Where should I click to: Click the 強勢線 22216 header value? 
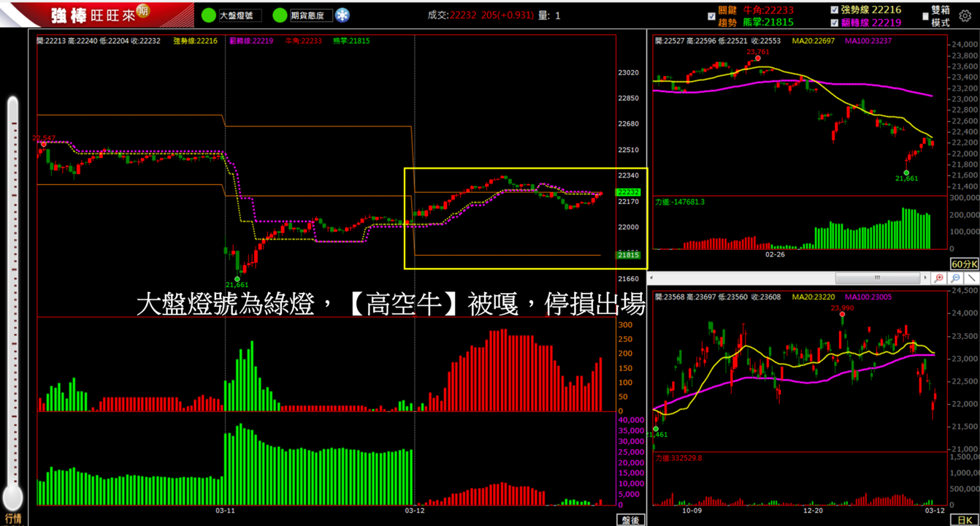[x=871, y=9]
